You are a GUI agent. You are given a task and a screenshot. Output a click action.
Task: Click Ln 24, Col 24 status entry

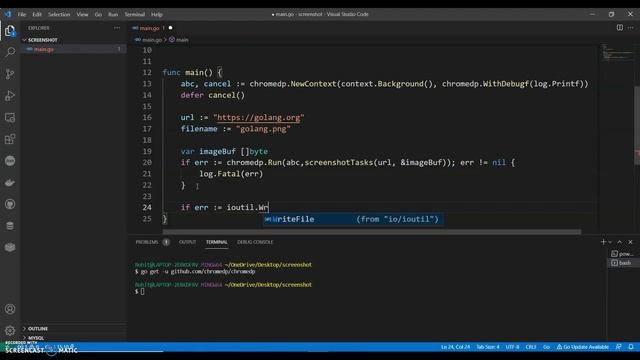click(x=455, y=347)
